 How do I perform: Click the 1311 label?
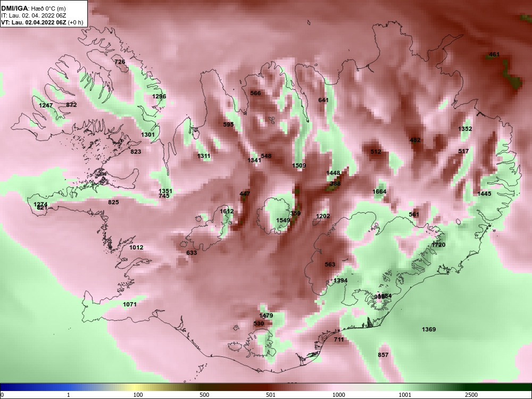pyautogui.click(x=204, y=156)
